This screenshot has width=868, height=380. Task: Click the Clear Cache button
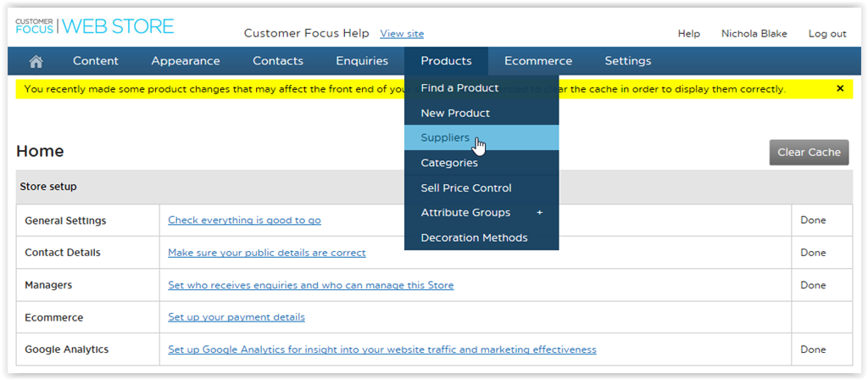coord(809,153)
